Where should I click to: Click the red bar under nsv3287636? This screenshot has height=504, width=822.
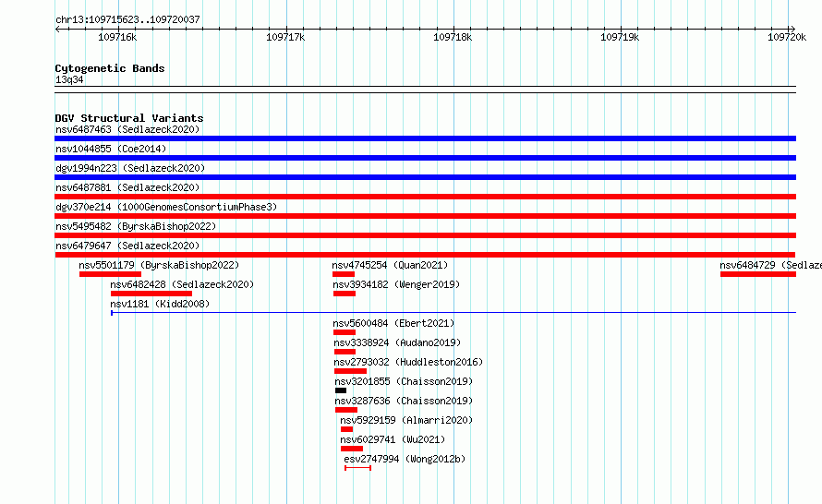346,410
